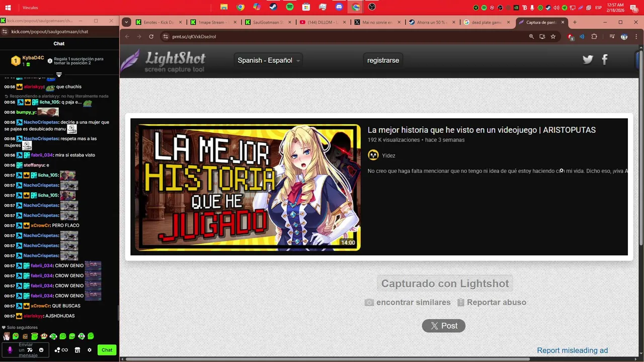
Task: Close the Captura de pantalla tab
Action: (x=562, y=22)
